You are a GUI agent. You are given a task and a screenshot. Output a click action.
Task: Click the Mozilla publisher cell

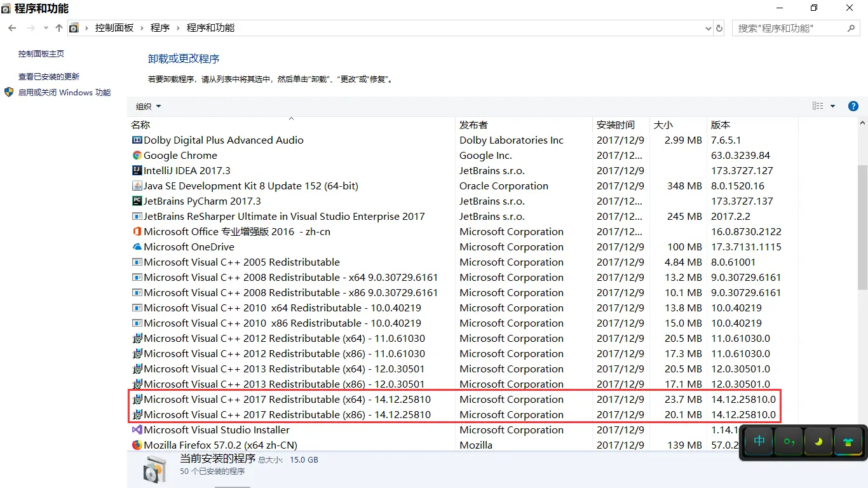[476, 445]
